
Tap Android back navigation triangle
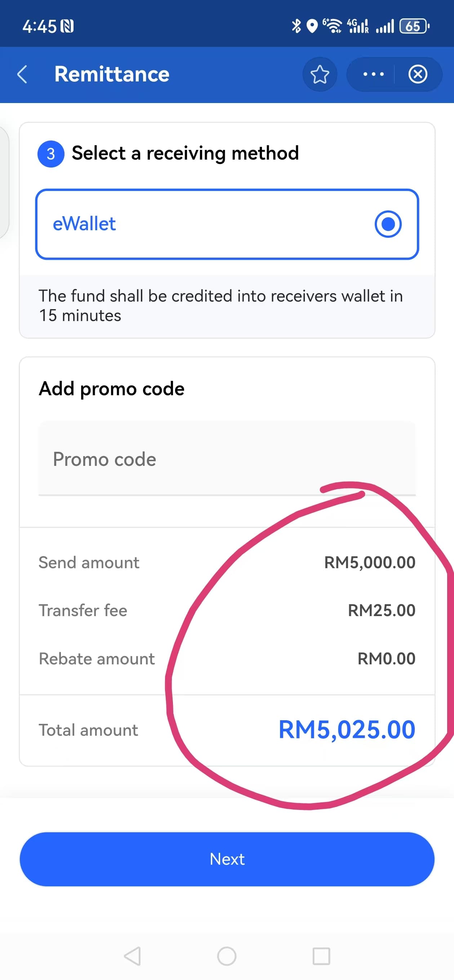(x=133, y=956)
